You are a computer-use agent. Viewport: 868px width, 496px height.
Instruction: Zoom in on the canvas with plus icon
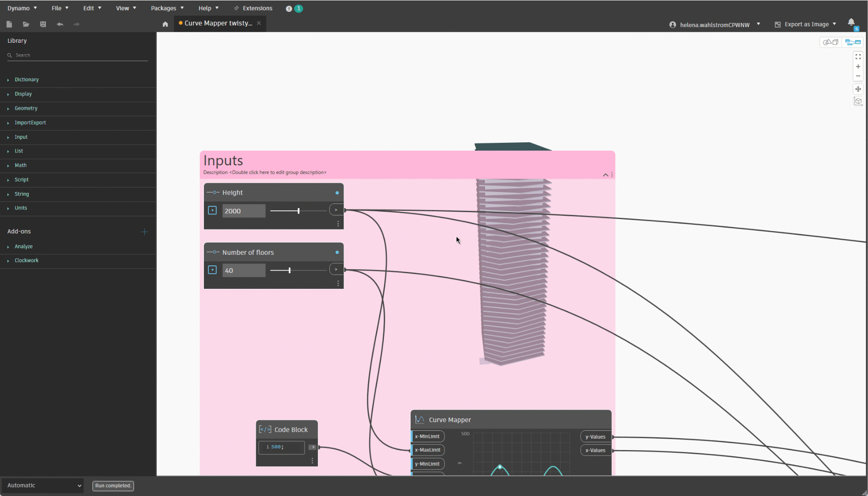click(858, 67)
